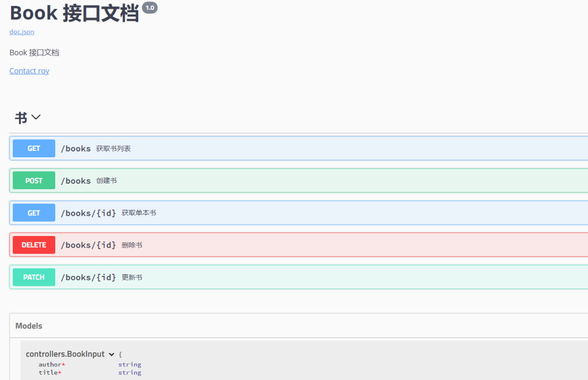
Task: Collapse the controllers.BookInput model
Action: (112, 354)
